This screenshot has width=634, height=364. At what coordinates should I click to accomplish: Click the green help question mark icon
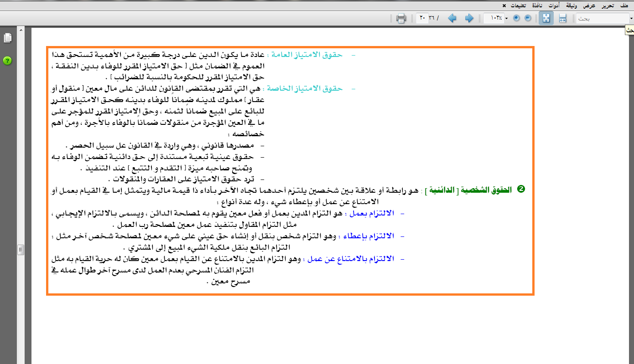point(7,61)
